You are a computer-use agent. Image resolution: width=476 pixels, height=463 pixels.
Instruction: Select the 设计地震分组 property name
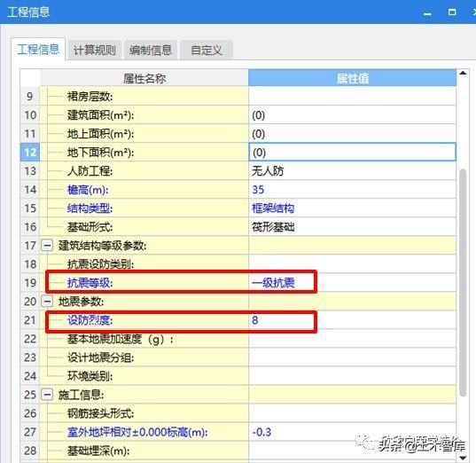100,357
